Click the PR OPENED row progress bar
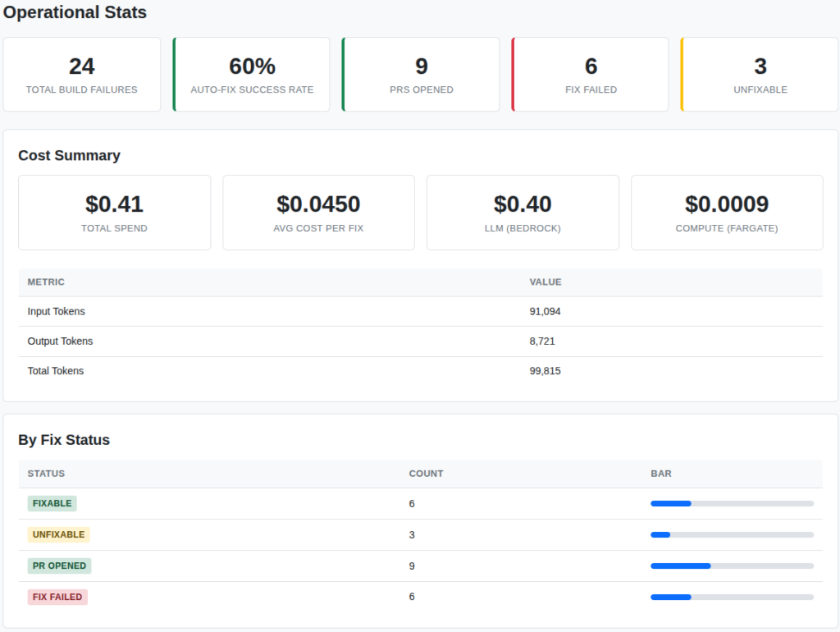The width and height of the screenshot is (840, 632). click(x=732, y=566)
